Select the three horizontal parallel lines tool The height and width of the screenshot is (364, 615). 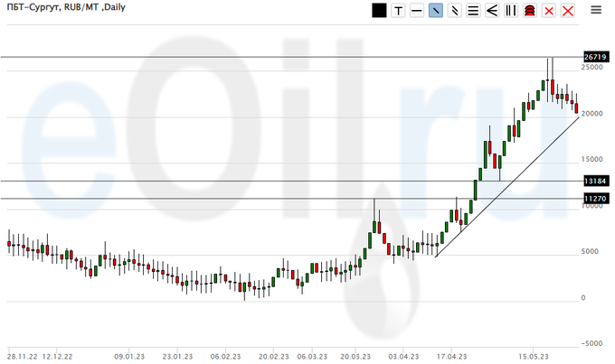[472, 11]
